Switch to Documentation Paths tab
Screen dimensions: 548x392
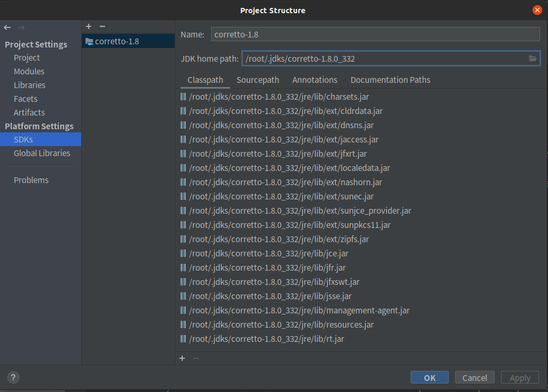click(x=390, y=80)
